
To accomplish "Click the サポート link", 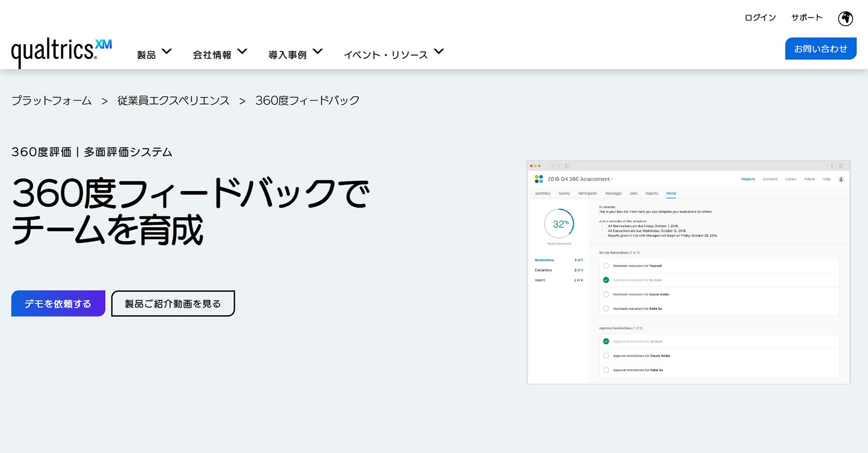I will coord(807,18).
